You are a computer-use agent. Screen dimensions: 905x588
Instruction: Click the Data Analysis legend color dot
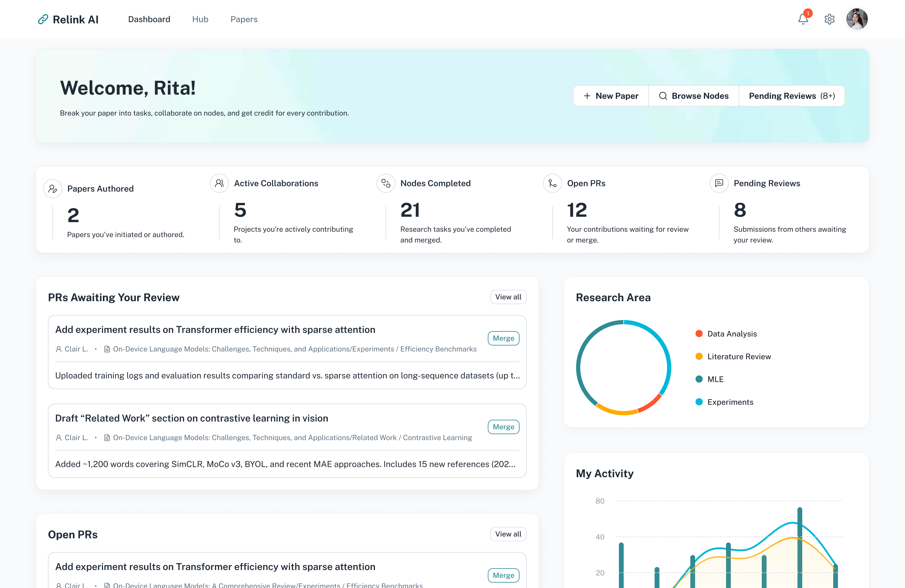699,334
